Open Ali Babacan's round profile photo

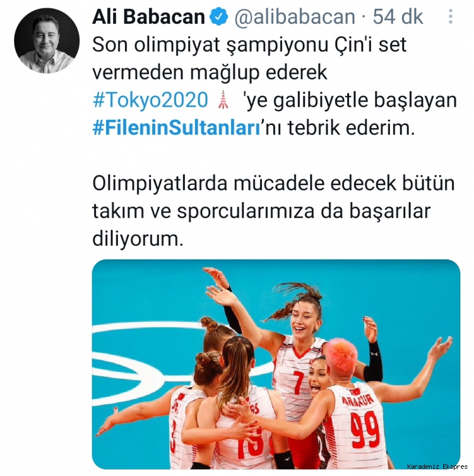point(47,41)
